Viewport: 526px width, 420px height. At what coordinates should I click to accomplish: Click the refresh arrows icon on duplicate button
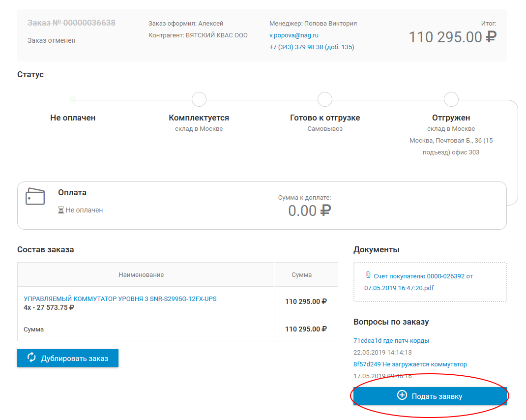[x=31, y=358]
